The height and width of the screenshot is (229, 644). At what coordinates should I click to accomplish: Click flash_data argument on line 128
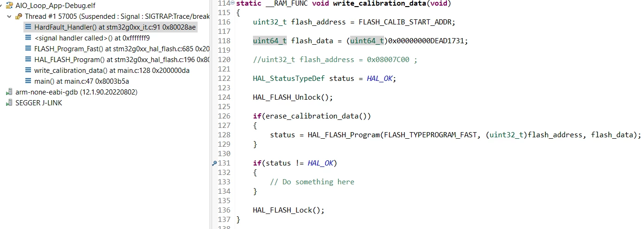[x=612, y=135]
